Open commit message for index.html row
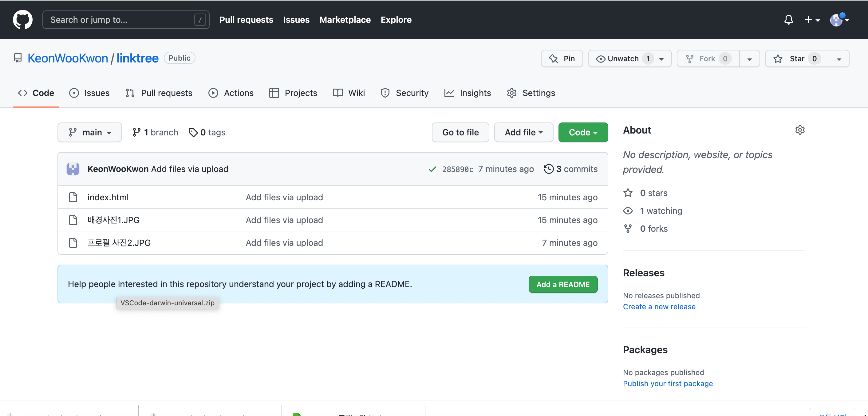868x416 pixels. pyautogui.click(x=284, y=197)
